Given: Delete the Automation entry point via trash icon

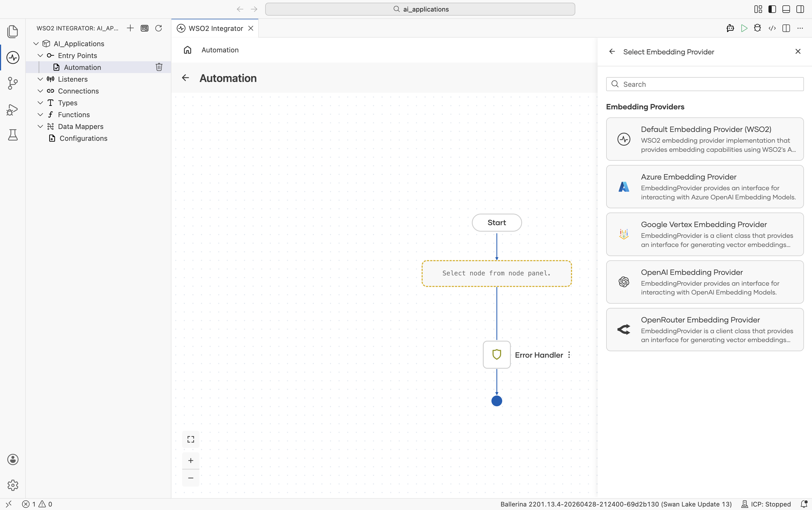Looking at the screenshot, I should pyautogui.click(x=159, y=67).
